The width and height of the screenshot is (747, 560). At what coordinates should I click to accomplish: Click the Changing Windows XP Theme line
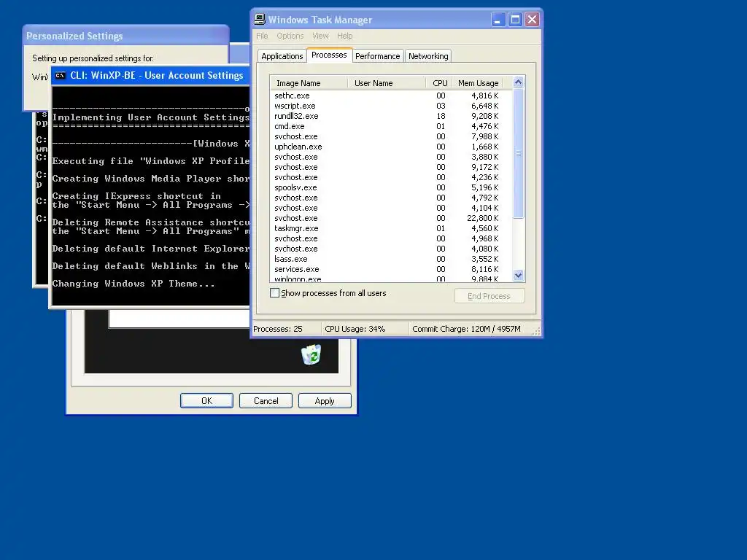133,284
